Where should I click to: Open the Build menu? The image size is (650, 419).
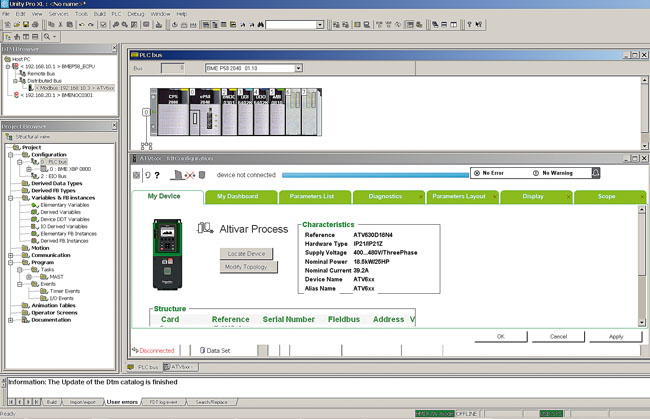tap(99, 14)
